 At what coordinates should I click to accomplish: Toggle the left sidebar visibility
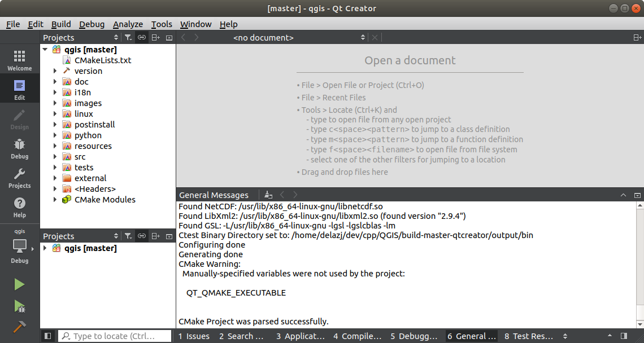coord(48,336)
